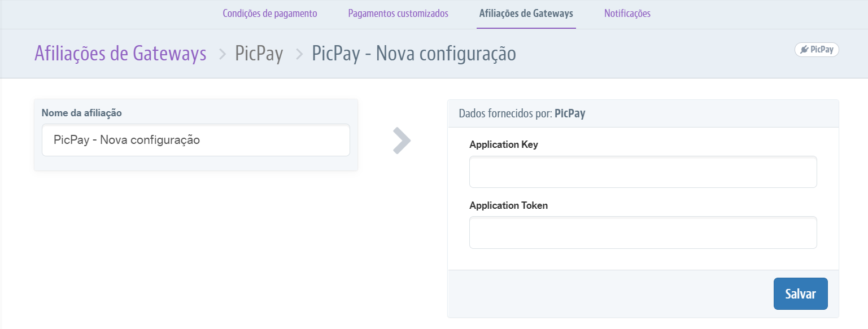Open the Condições de pagamento tab
Image resolution: width=868 pixels, height=329 pixels.
(270, 14)
